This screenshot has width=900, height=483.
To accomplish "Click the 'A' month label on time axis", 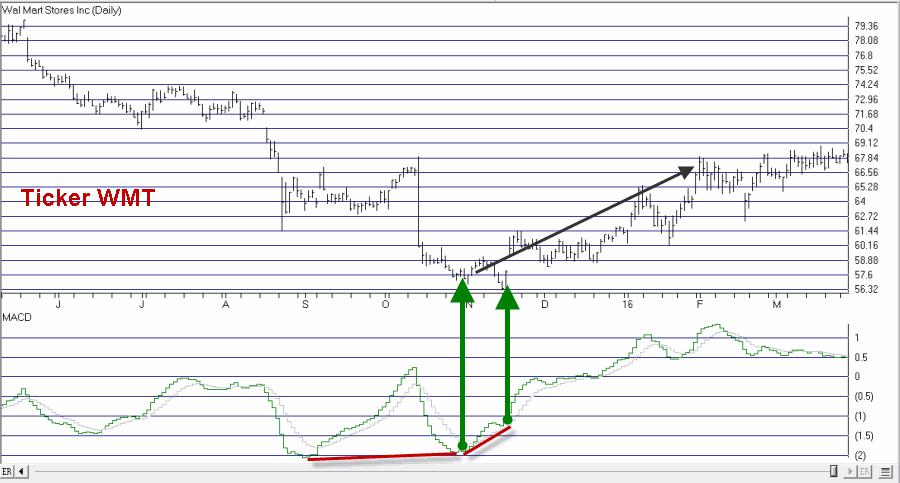I will pos(226,304).
